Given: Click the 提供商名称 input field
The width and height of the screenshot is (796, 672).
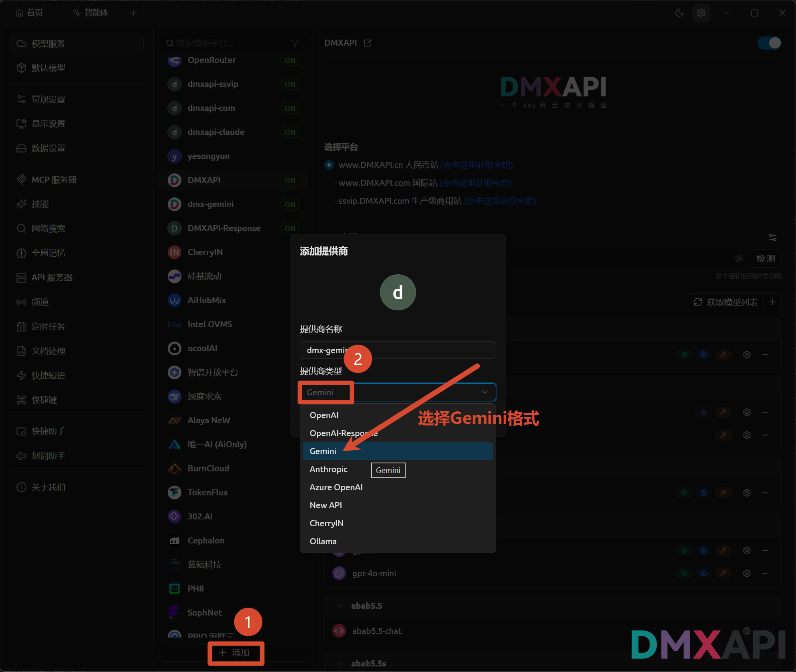Looking at the screenshot, I should (x=398, y=350).
